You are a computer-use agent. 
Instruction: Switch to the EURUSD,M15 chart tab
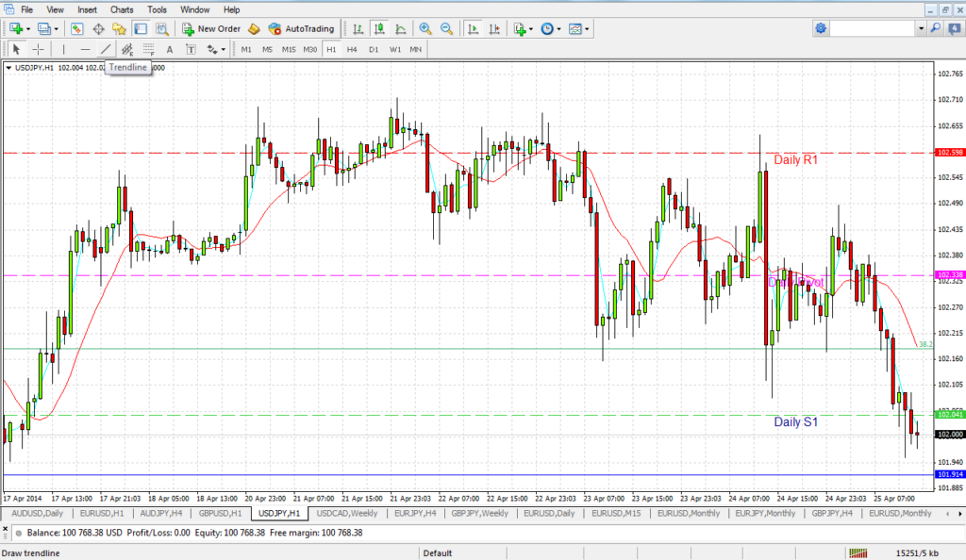(616, 513)
